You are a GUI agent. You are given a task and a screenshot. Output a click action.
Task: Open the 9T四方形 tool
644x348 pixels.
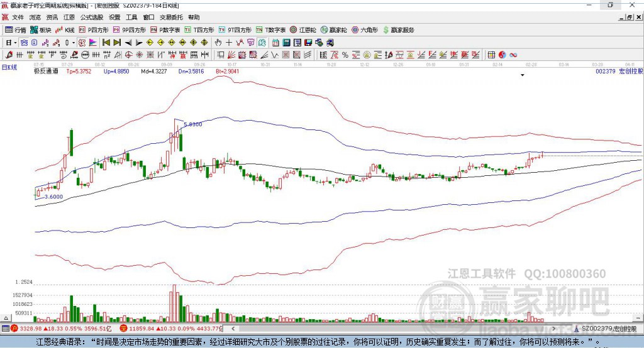pos(235,30)
